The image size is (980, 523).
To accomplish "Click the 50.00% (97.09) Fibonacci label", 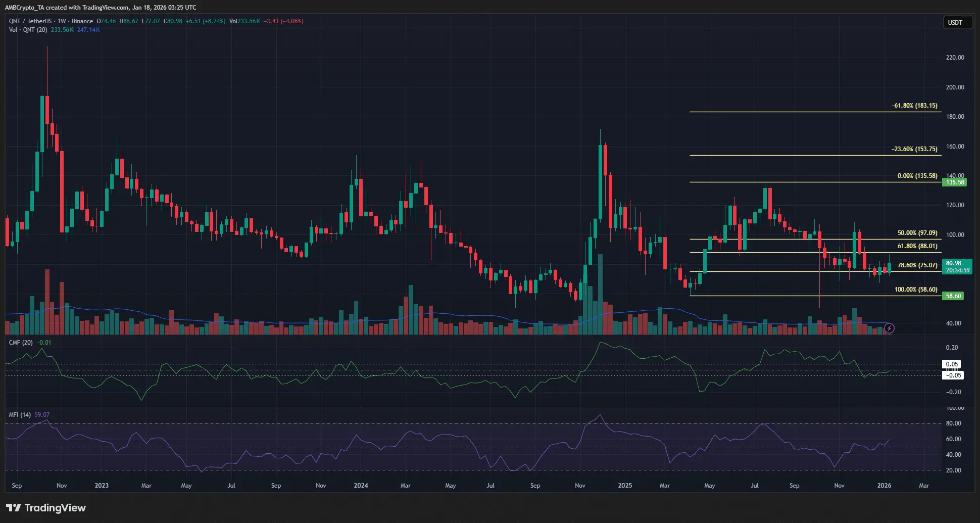I will (917, 233).
